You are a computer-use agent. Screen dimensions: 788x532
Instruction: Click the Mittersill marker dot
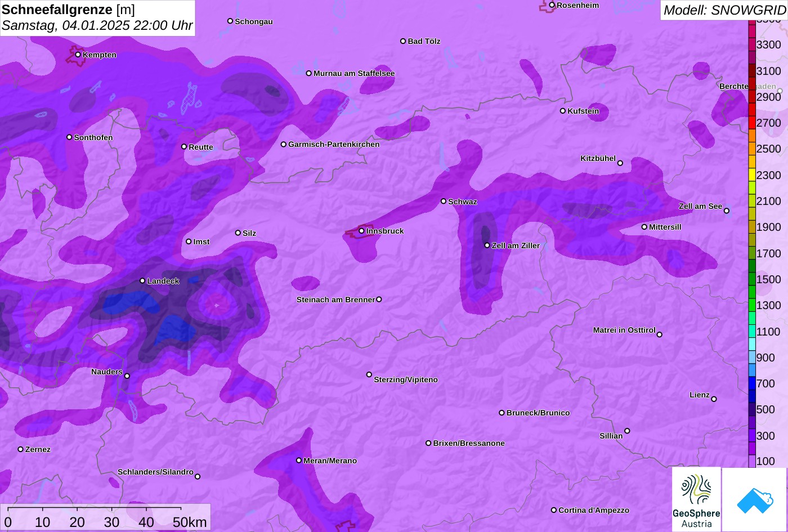[x=644, y=227]
